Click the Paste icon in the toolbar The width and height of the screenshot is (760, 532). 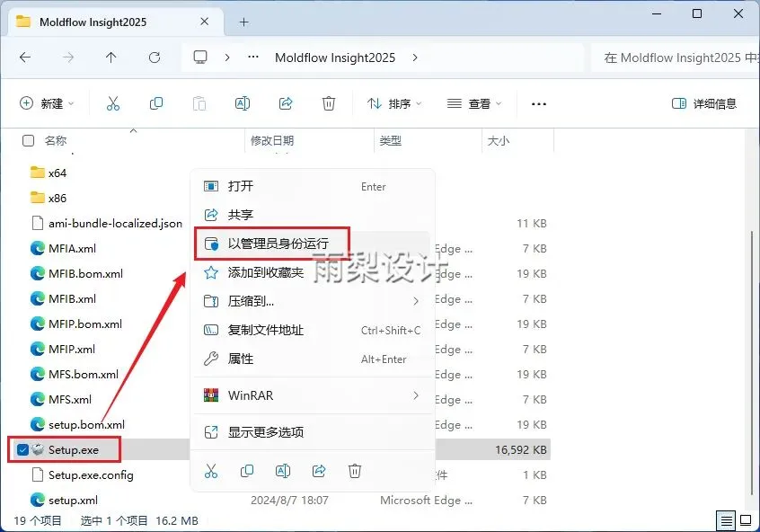[x=199, y=103]
